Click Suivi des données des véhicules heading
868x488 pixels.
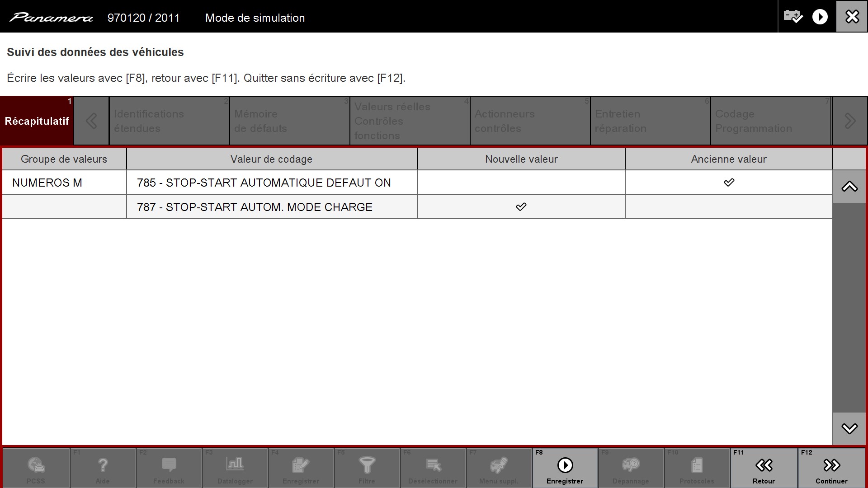pyautogui.click(x=95, y=52)
